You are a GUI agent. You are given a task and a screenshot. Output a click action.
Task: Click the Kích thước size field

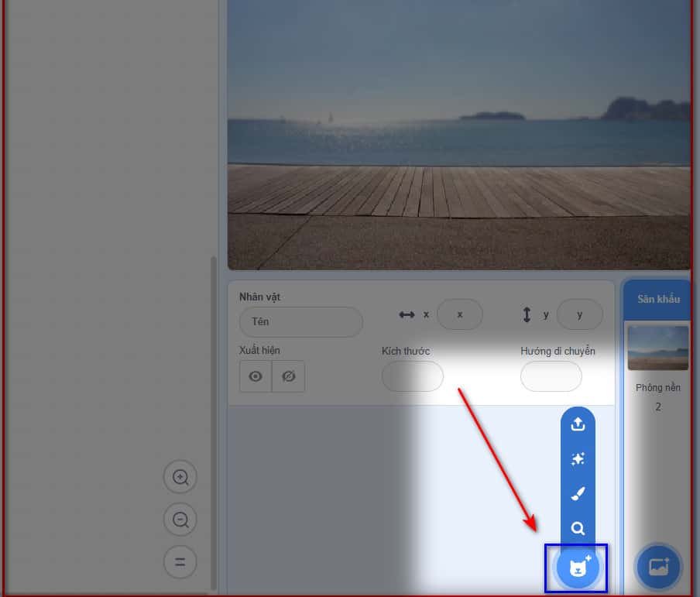(x=412, y=376)
